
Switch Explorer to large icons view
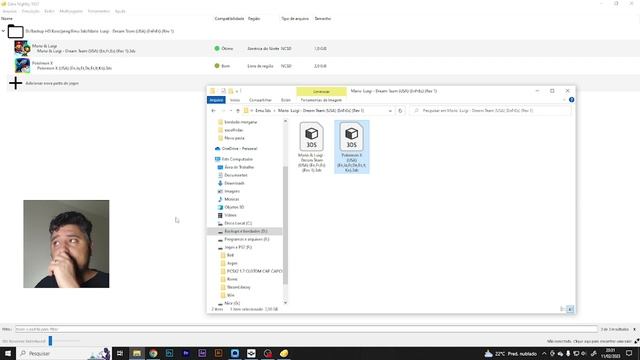(x=571, y=309)
